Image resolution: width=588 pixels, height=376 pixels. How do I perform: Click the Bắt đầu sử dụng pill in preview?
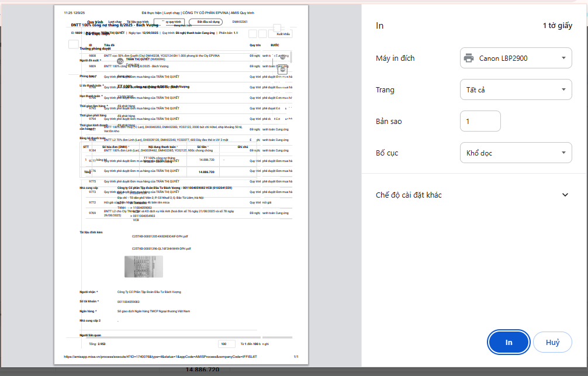point(206,22)
